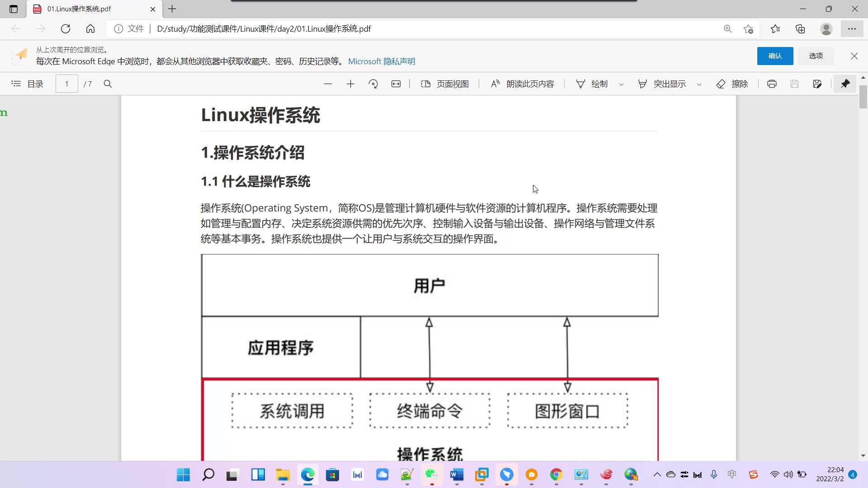Save the PDF as a copy
868x488 pixels.
click(817, 84)
